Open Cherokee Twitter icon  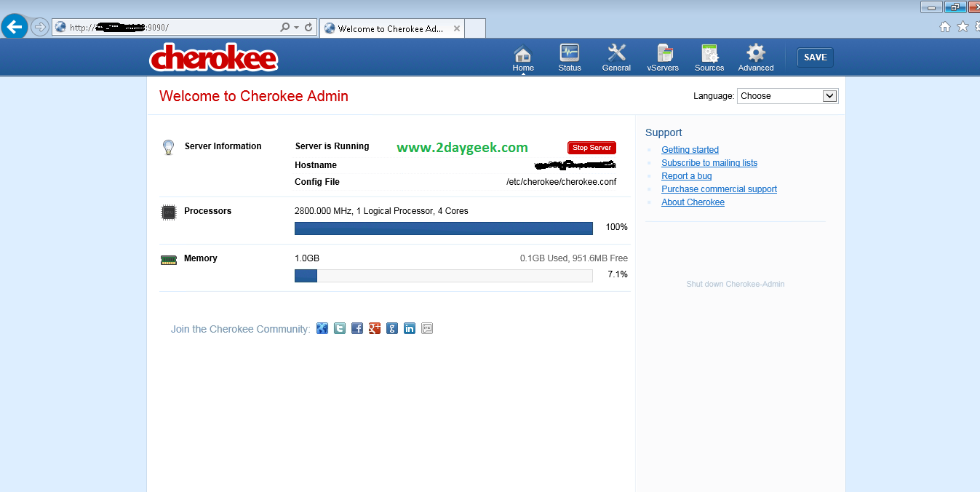[x=340, y=328]
